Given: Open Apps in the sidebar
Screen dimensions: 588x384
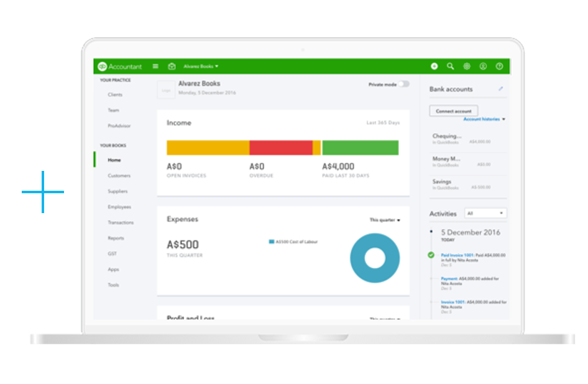Looking at the screenshot, I should point(114,269).
